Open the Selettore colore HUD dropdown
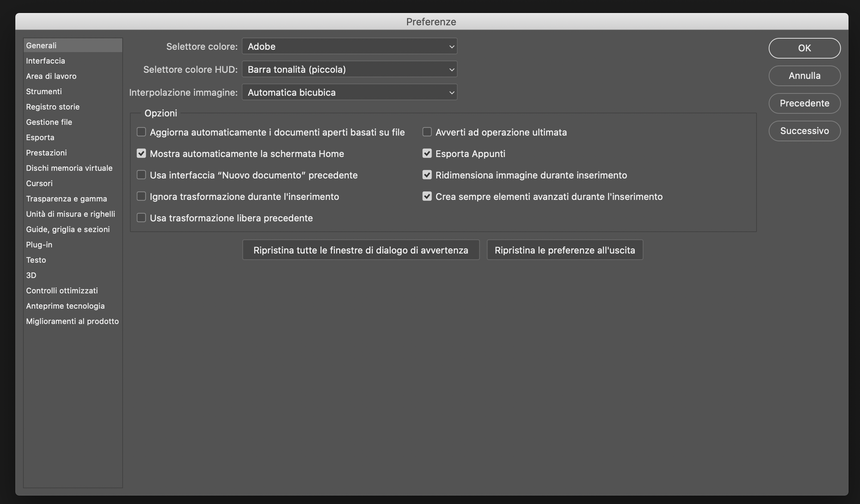The width and height of the screenshot is (860, 504). (349, 69)
